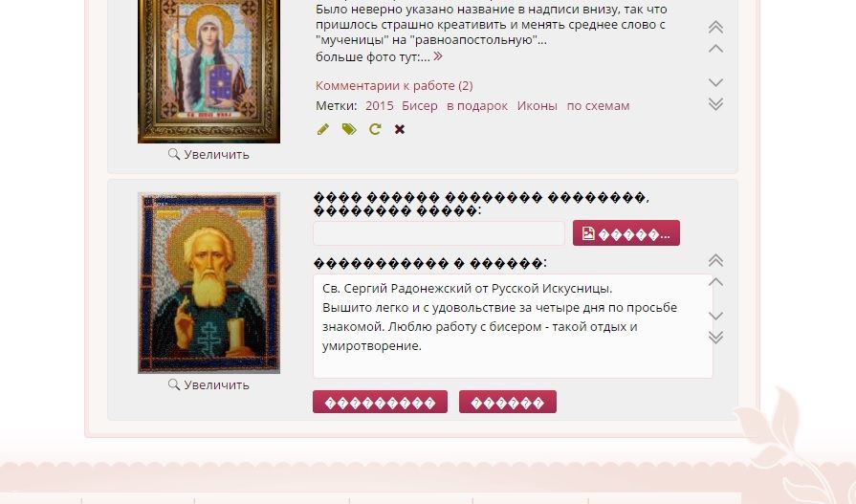Click the black X delete icon
856x504 pixels.
[x=400, y=129]
